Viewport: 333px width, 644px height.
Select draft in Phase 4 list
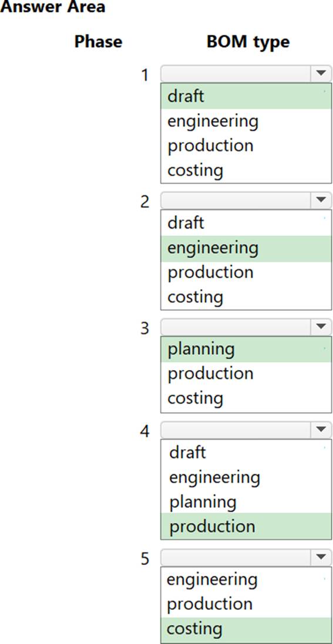coord(246,453)
